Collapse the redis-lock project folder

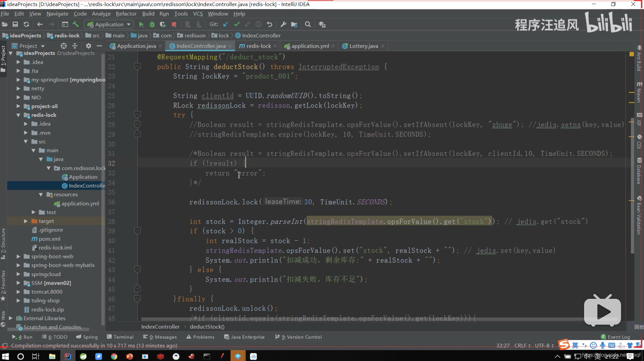(x=18, y=115)
